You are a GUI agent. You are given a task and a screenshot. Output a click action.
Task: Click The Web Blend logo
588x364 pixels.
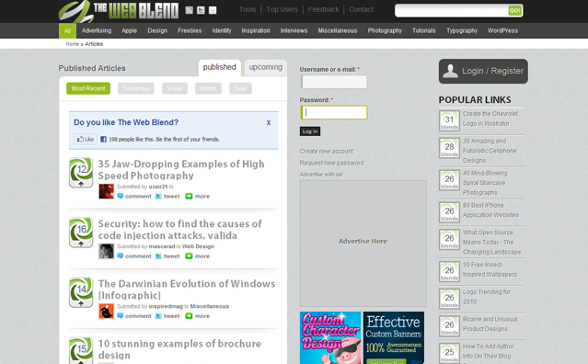[x=119, y=11]
